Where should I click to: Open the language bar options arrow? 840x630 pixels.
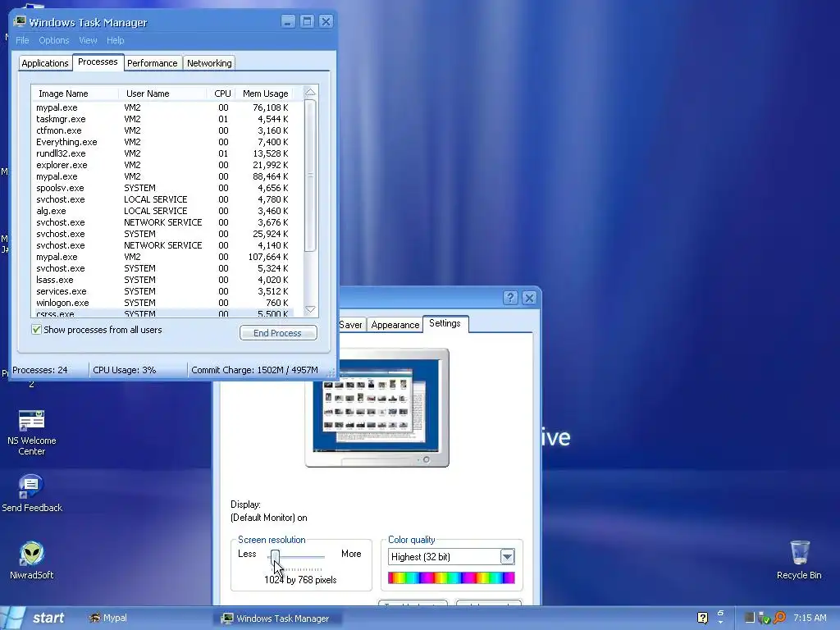click(x=720, y=622)
